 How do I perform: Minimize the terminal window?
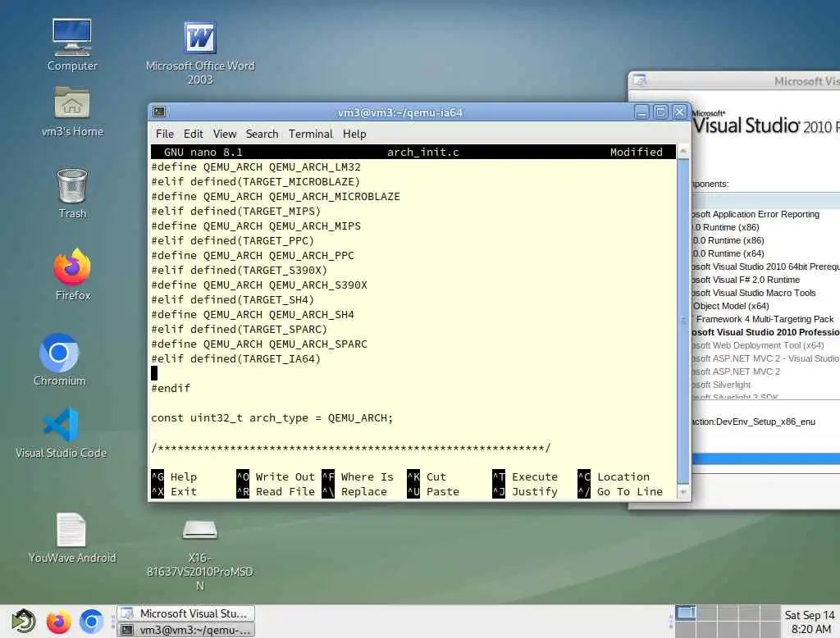[641, 112]
